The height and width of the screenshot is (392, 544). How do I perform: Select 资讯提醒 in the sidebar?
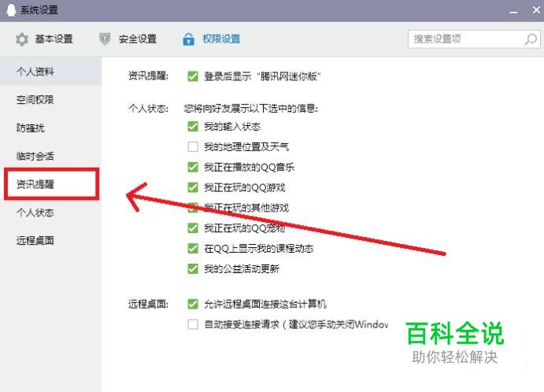pos(51,184)
